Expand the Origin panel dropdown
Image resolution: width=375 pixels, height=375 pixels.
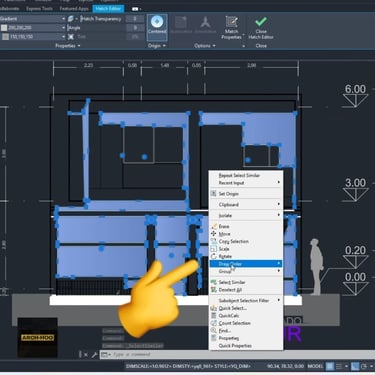[x=157, y=46]
